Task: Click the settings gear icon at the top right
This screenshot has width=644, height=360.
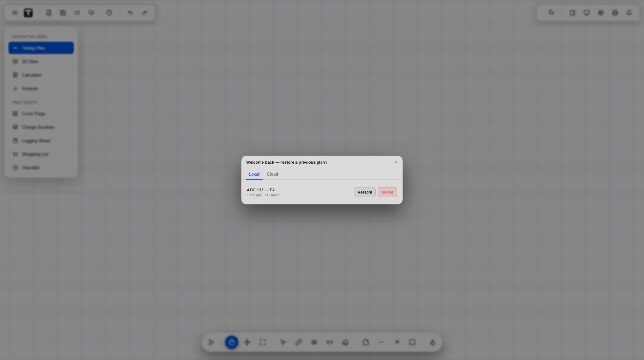Action: [x=601, y=13]
